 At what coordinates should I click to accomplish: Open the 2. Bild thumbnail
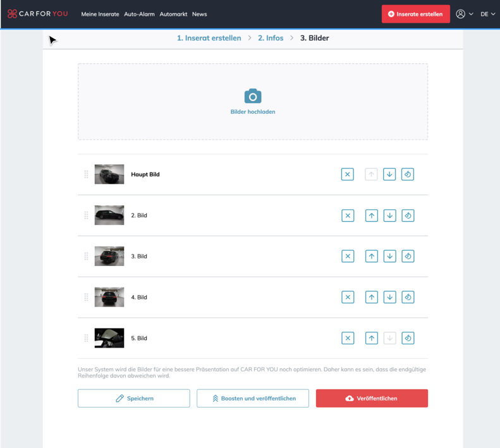[109, 215]
